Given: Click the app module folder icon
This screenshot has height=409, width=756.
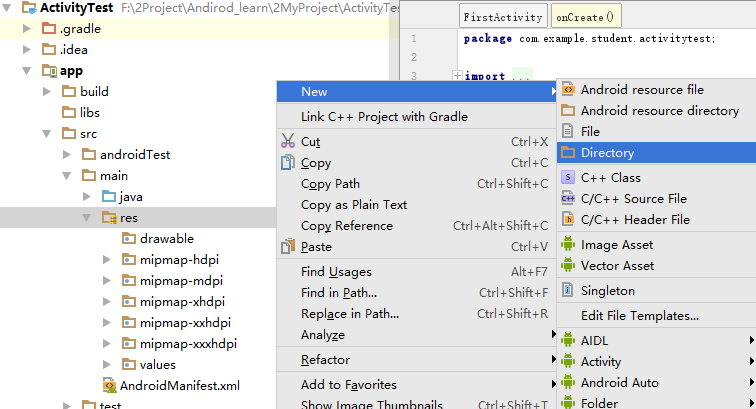Looking at the screenshot, I should (49, 71).
